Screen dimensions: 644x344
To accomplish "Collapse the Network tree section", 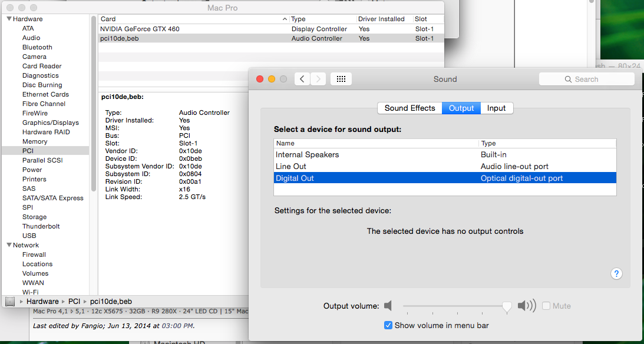I will pyautogui.click(x=8, y=245).
